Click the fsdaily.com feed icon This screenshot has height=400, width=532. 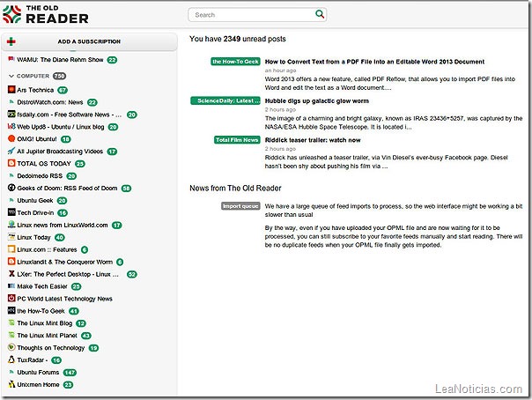(11, 115)
